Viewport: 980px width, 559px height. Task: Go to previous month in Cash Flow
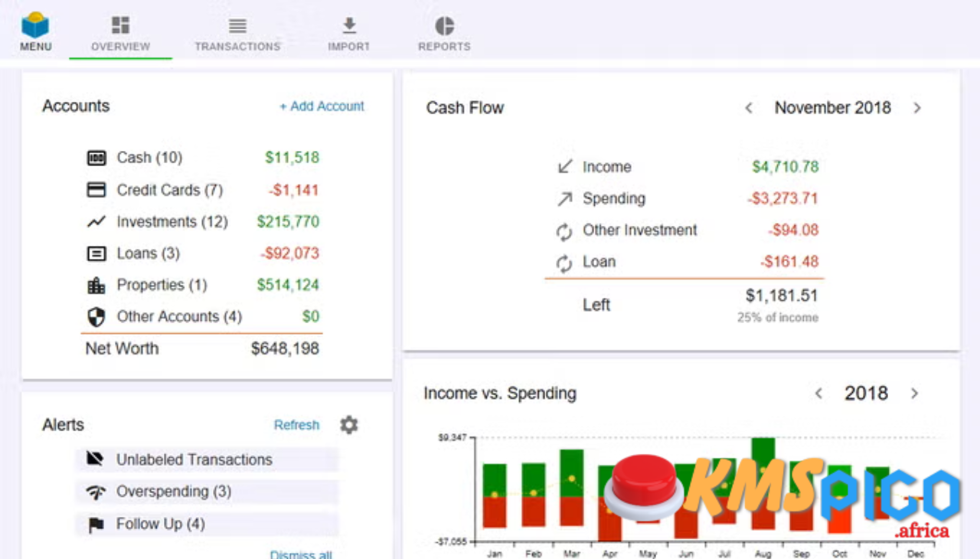[x=749, y=108]
